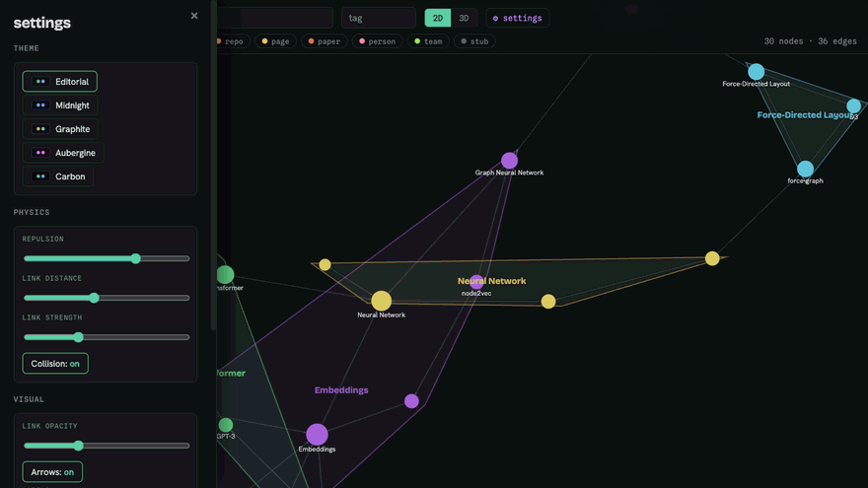Toggle the Arrows on button
868x488 pixels.
pyautogui.click(x=52, y=472)
